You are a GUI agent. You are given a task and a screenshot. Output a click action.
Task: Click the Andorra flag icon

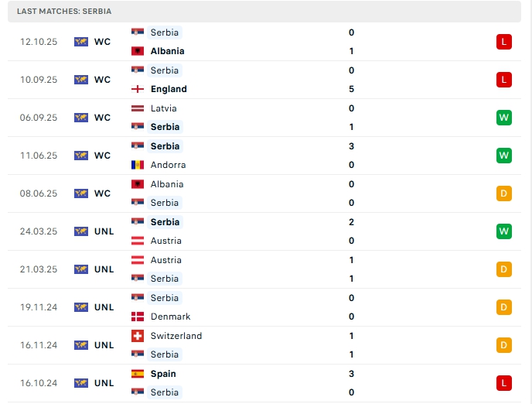tap(138, 165)
